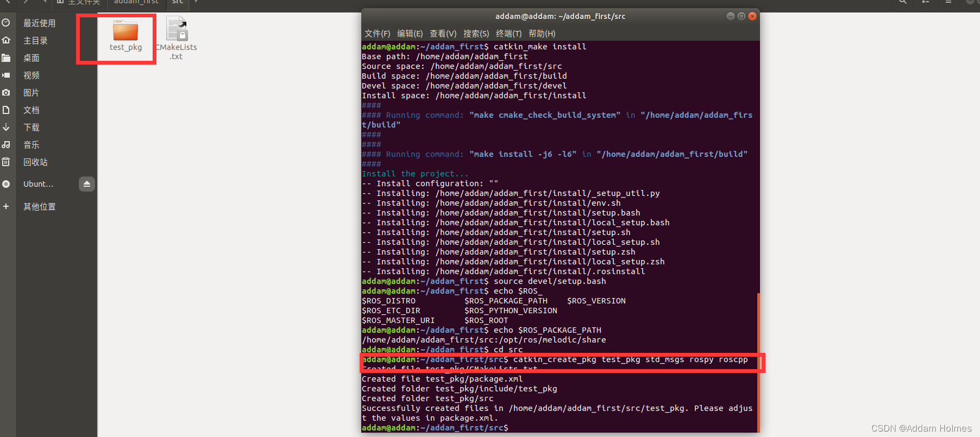Click $ROS_ROOT completion entry

click(x=486, y=320)
